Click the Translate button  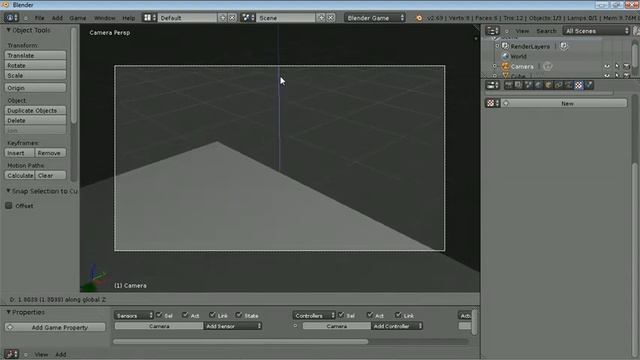(36, 55)
